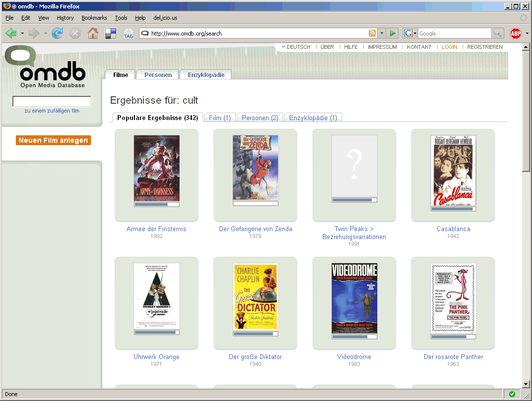Show the Enzyklopädie (1) results tab
Viewport: 532px width, 401px height.
(313, 118)
